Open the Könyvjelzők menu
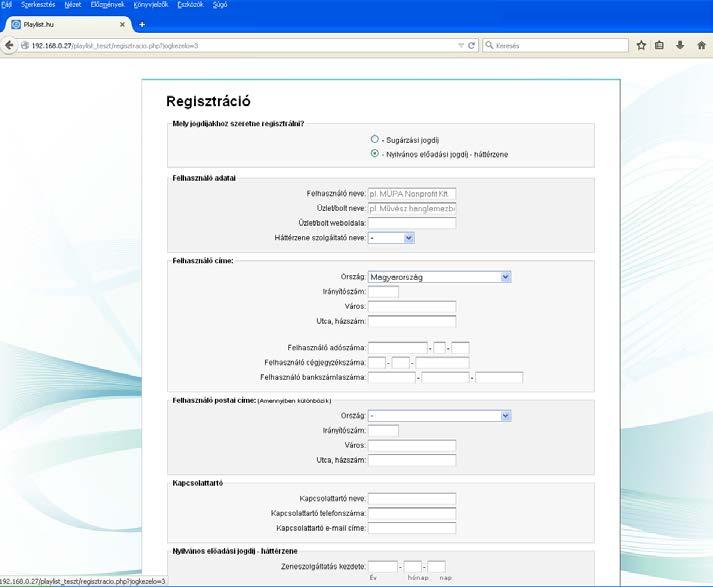This screenshot has width=713, height=587. pyautogui.click(x=151, y=5)
